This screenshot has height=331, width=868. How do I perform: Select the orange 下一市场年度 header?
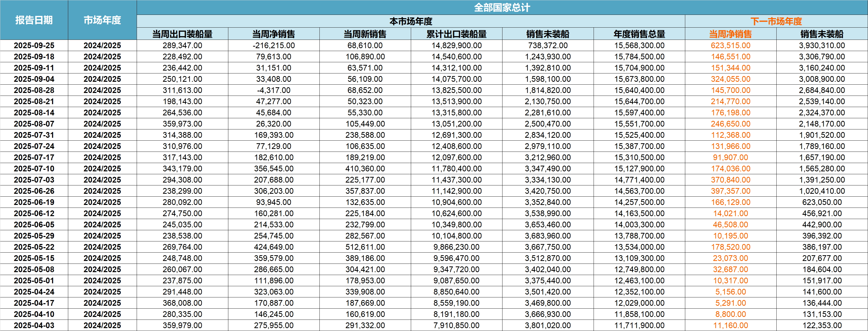click(776, 21)
